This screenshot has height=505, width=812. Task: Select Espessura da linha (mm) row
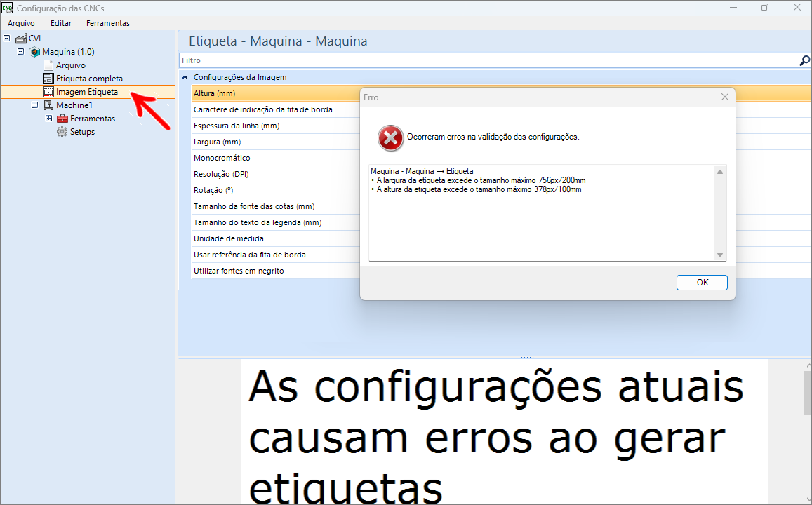(276, 126)
